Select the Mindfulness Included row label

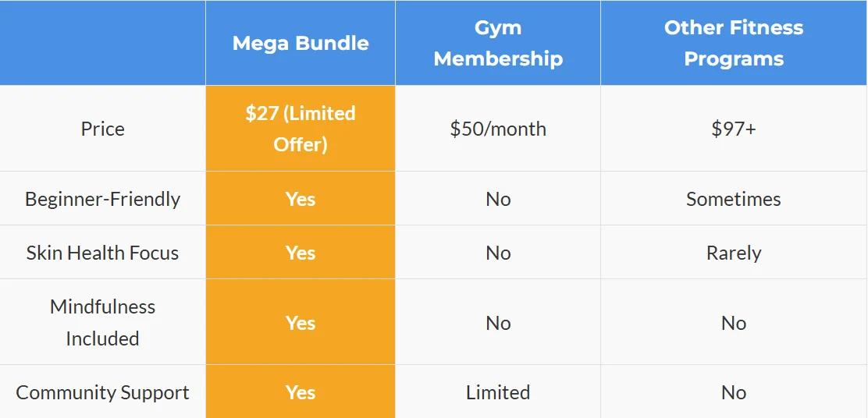point(103,322)
